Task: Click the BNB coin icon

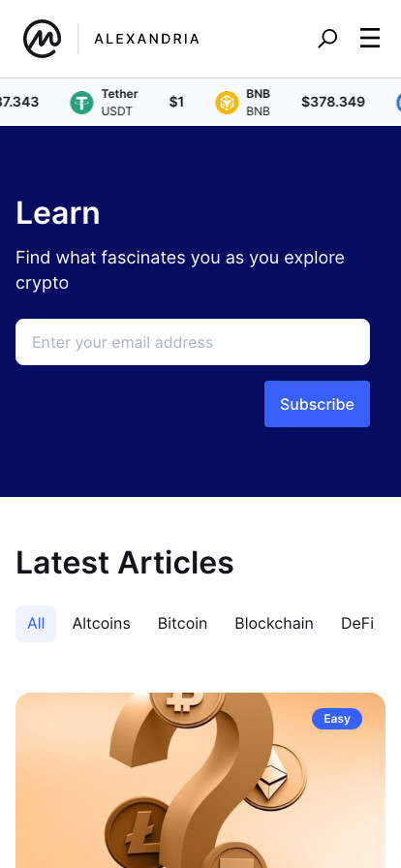Action: (227, 103)
